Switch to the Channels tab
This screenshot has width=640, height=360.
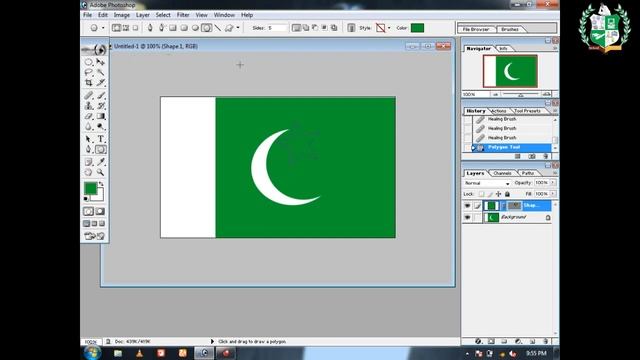pyautogui.click(x=502, y=173)
